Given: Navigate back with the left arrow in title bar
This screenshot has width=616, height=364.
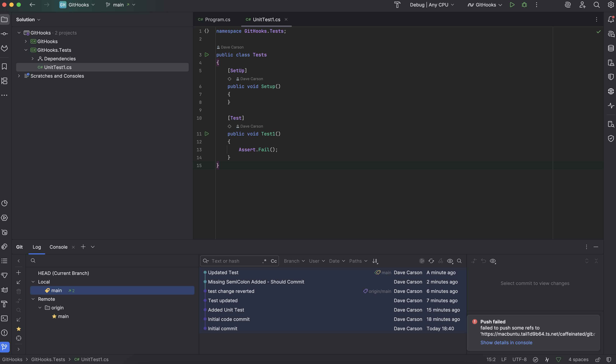Looking at the screenshot, I should coord(32,5).
